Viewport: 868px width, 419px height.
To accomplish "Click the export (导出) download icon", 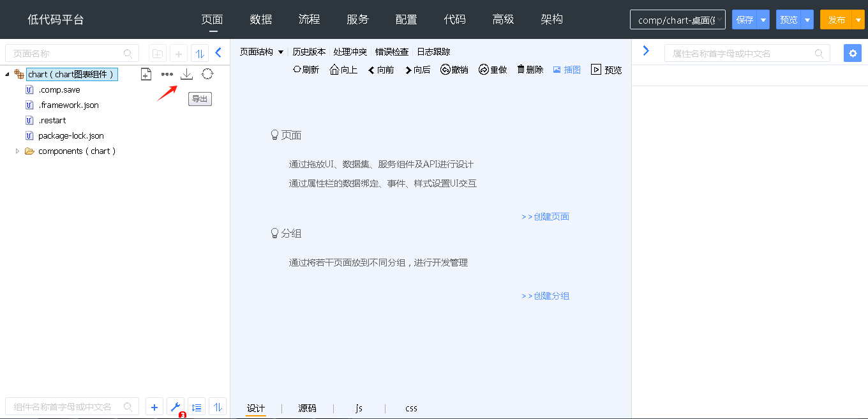I will coord(186,74).
